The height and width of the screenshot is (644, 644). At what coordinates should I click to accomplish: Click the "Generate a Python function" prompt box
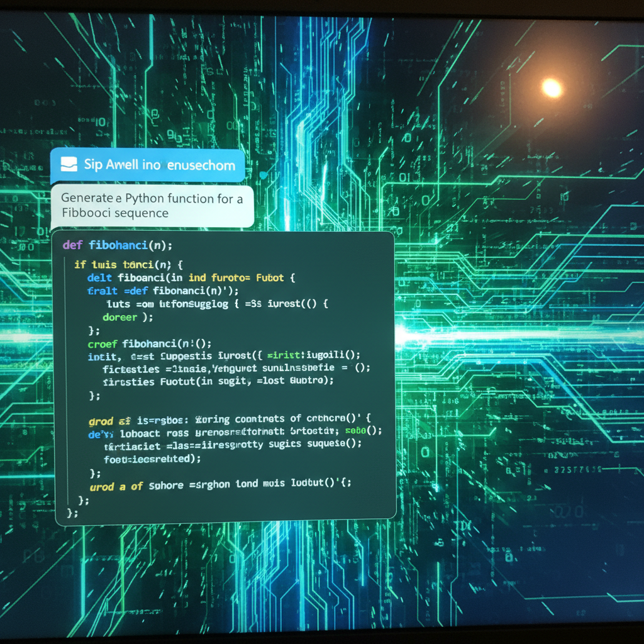click(x=152, y=206)
